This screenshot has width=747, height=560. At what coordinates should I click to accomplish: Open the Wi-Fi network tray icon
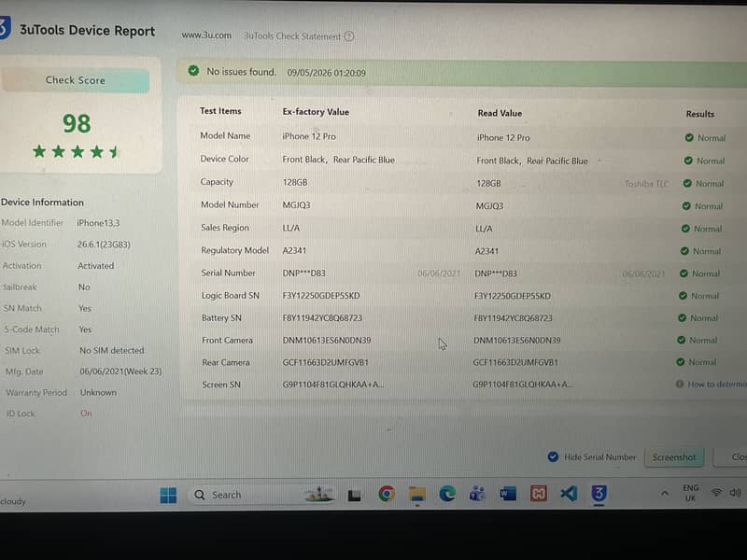(x=716, y=493)
